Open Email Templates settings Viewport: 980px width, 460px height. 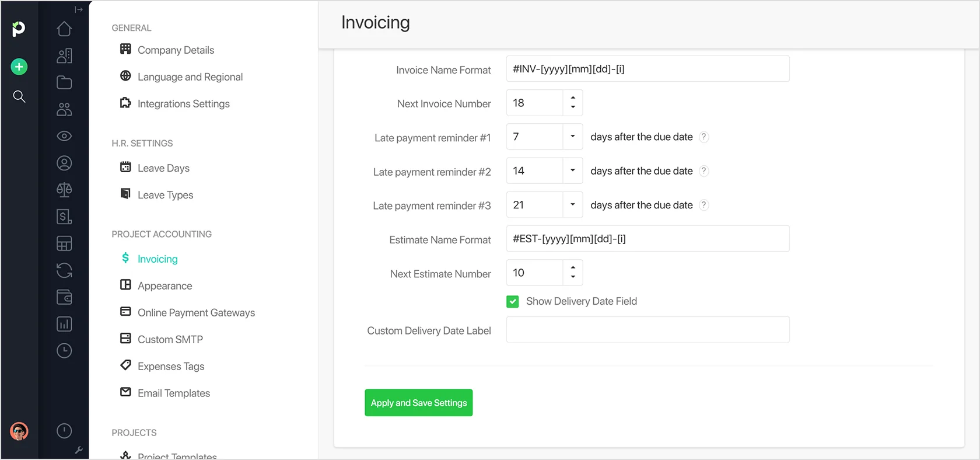point(164,393)
